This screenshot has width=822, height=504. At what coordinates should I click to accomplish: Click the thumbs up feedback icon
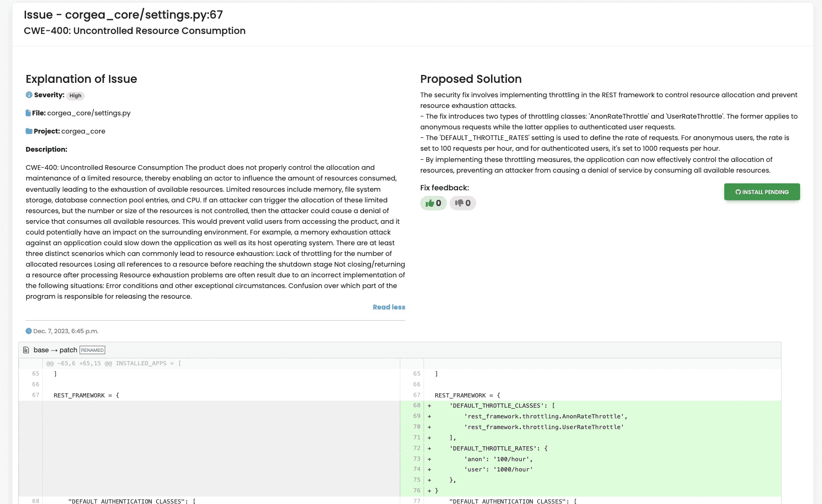click(x=430, y=203)
